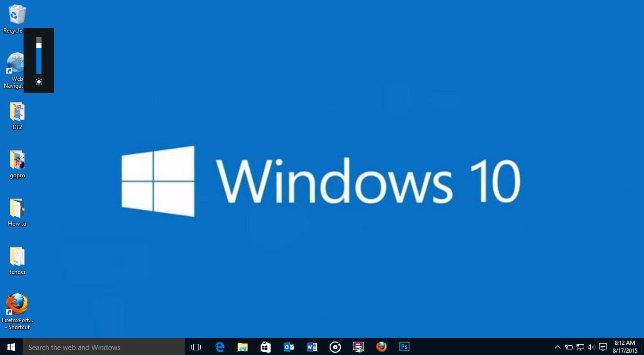Screen dimensions: 644x355
Task: Open the battery power status icon
Action: coord(569,347)
